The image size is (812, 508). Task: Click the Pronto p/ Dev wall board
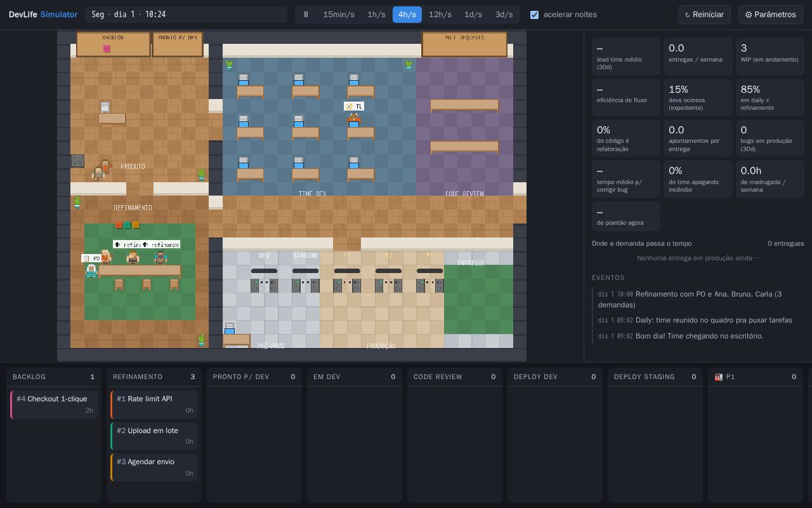[x=178, y=44]
